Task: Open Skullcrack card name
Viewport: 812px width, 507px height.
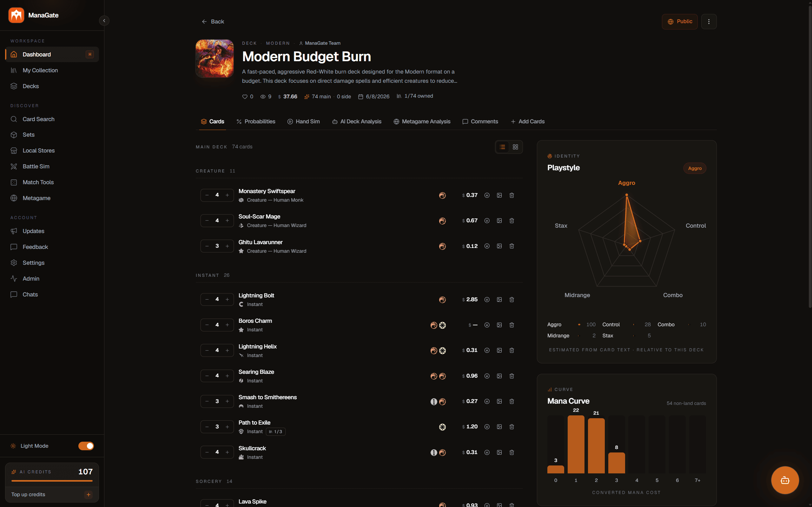Action: (252, 448)
